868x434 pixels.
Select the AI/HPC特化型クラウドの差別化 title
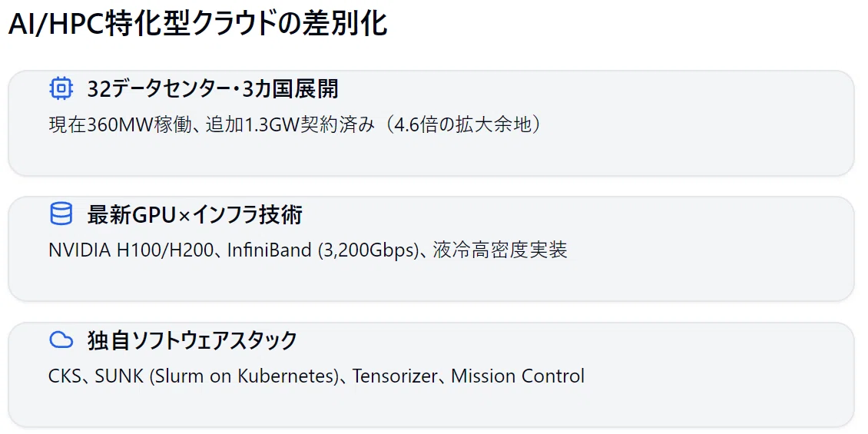(197, 25)
